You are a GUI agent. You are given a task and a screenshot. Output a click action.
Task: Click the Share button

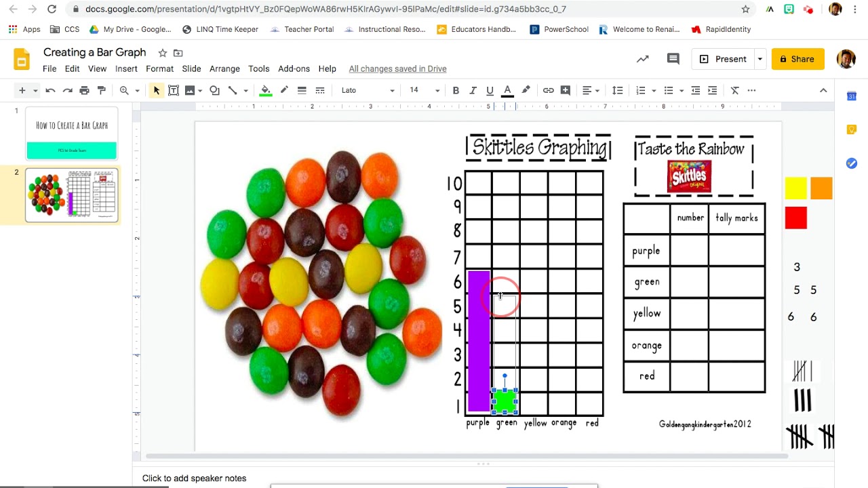coord(798,59)
